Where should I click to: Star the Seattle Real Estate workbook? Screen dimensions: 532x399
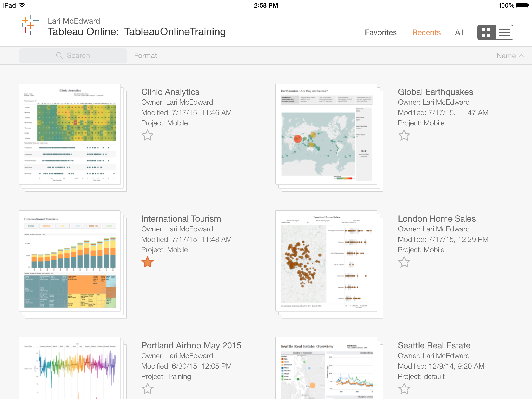click(x=404, y=389)
